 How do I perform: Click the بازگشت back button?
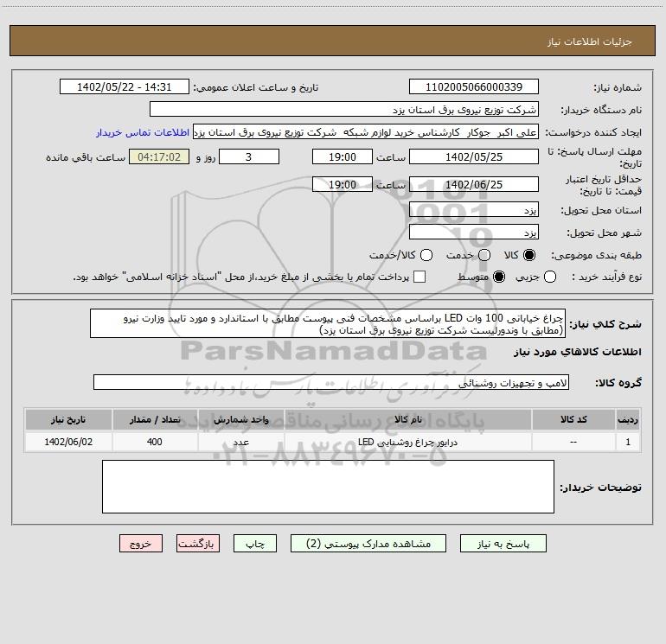pos(198,544)
